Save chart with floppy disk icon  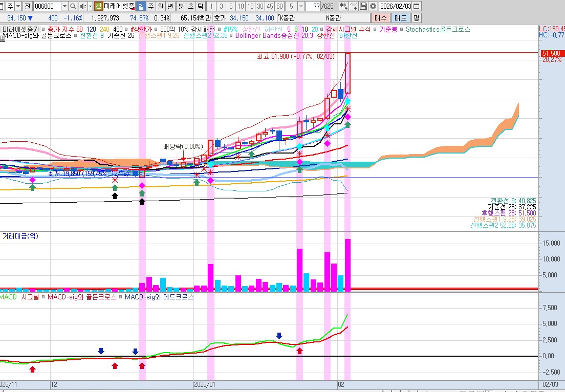(x=363, y=6)
